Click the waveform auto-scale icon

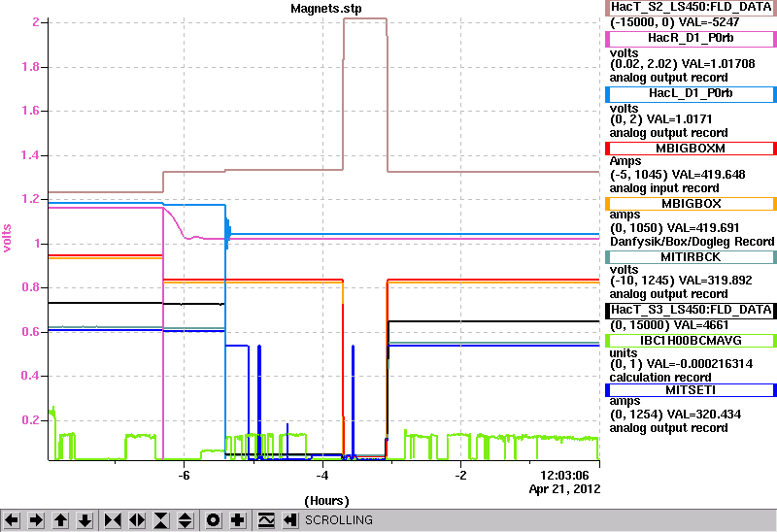coord(266,520)
